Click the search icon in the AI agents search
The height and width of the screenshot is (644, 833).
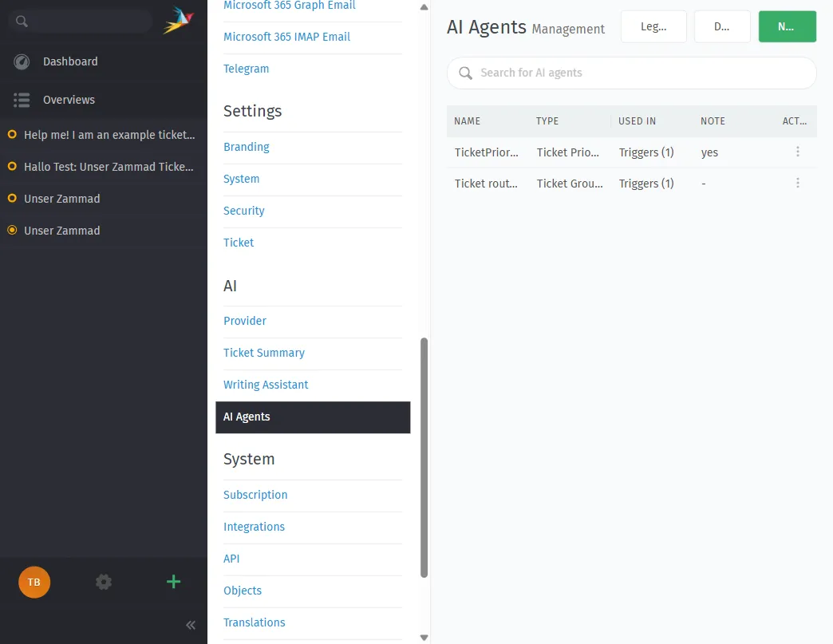tap(465, 73)
